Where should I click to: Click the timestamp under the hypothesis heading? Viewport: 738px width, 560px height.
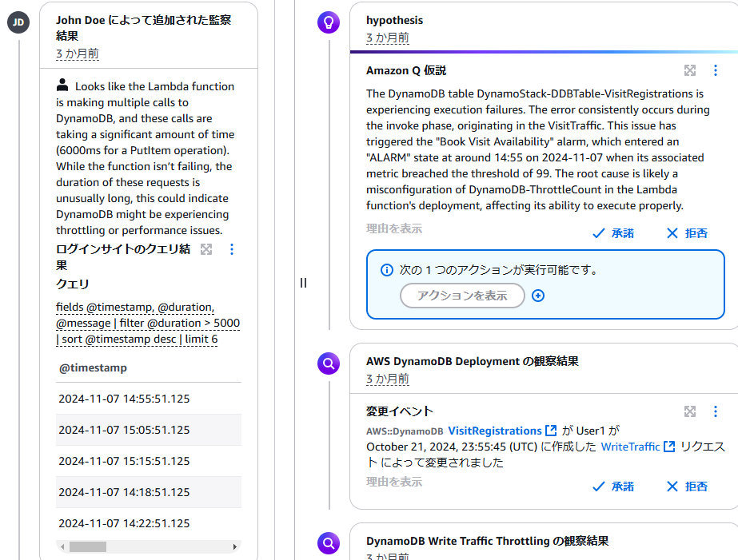(x=388, y=38)
